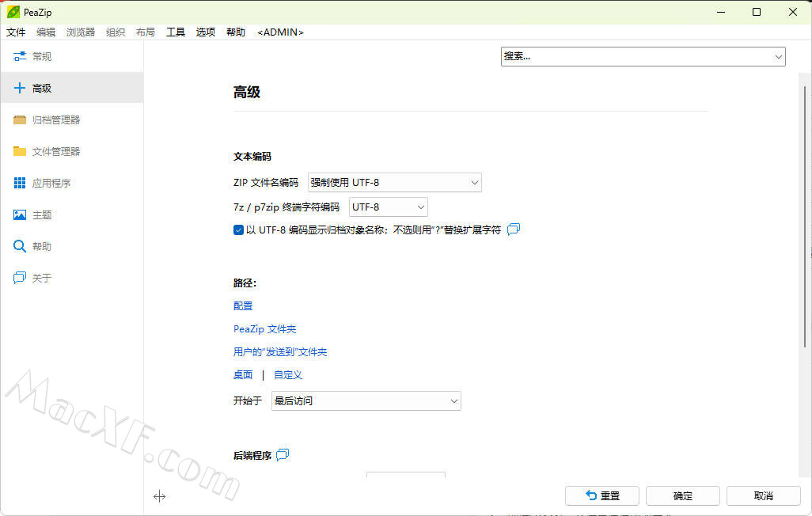Uncheck the UTF-8 archive name display checkbox

point(238,230)
